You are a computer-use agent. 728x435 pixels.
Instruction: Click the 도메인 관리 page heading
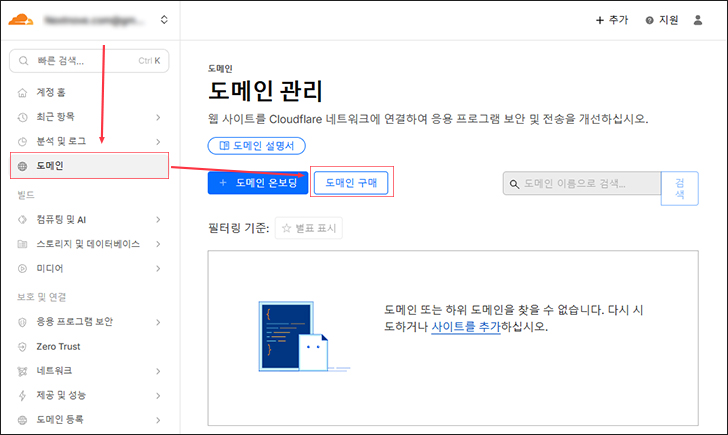pyautogui.click(x=265, y=91)
